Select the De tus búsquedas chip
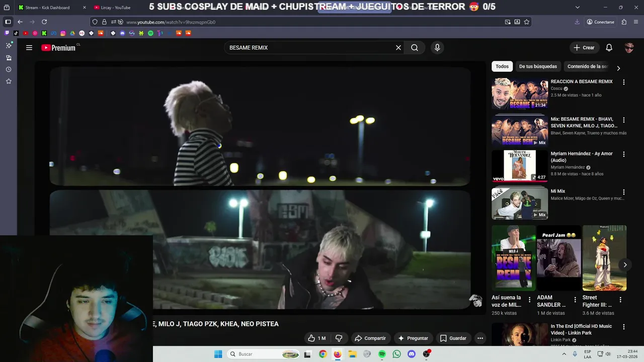This screenshot has height=362, width=644. [538, 66]
